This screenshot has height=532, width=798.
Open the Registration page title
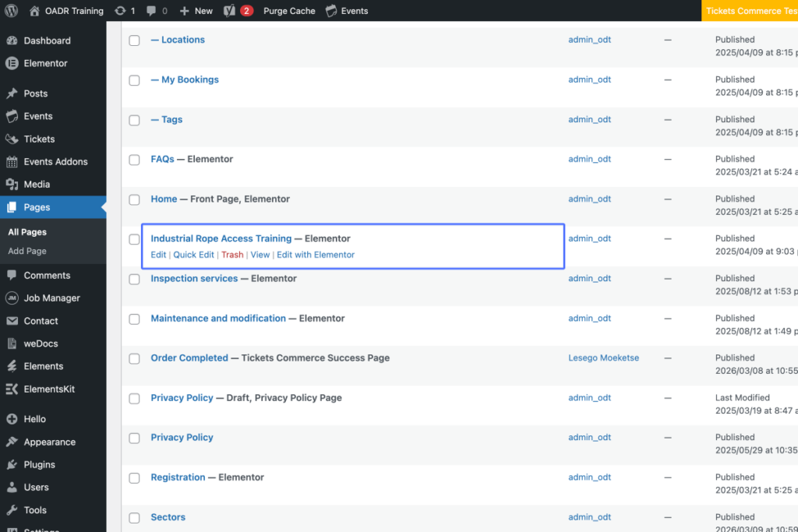coord(178,477)
